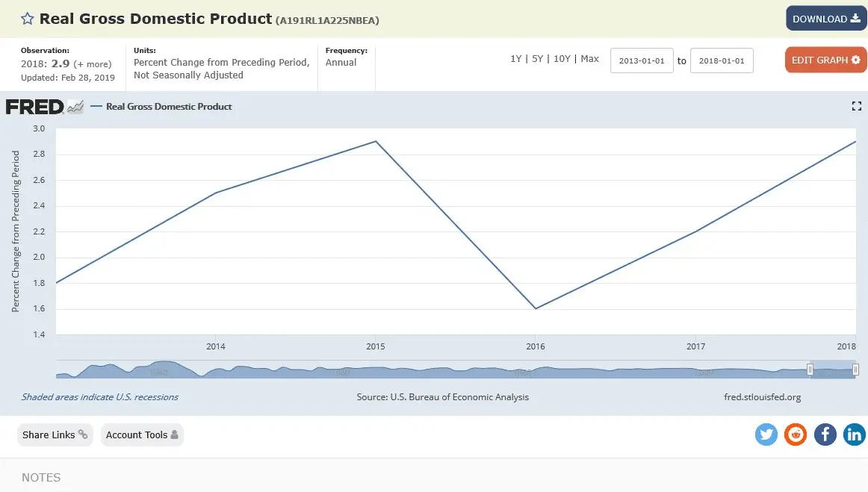
Task: Click the left handle of timeline range slider
Action: [x=810, y=370]
